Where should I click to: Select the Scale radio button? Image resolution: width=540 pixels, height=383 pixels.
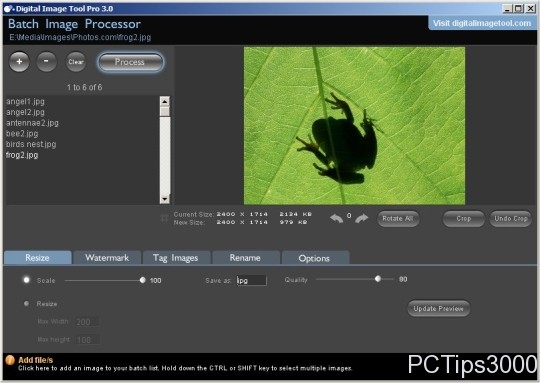(27, 280)
